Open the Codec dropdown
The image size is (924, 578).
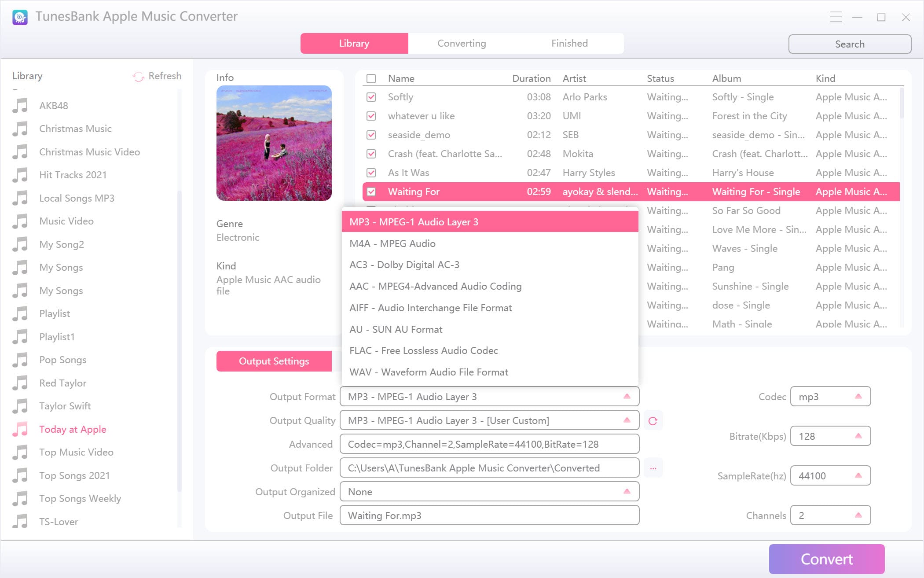tap(830, 397)
